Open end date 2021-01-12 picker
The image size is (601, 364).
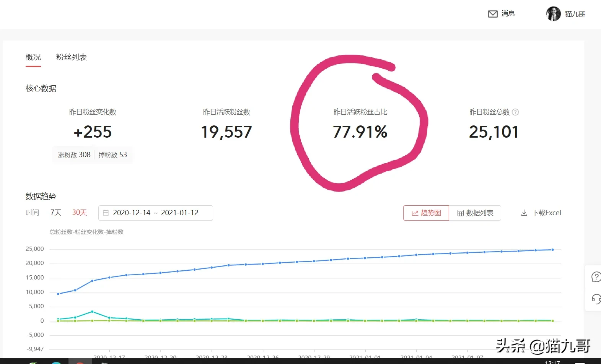tap(179, 213)
